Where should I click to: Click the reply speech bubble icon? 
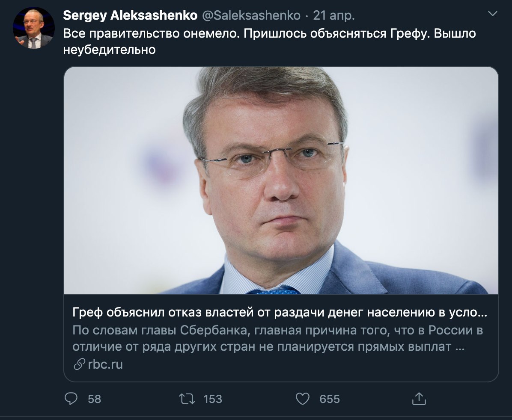click(71, 399)
